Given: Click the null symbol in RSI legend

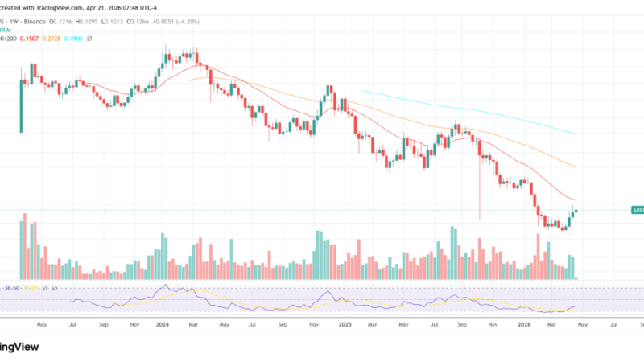Looking at the screenshot, I should click(43, 287).
